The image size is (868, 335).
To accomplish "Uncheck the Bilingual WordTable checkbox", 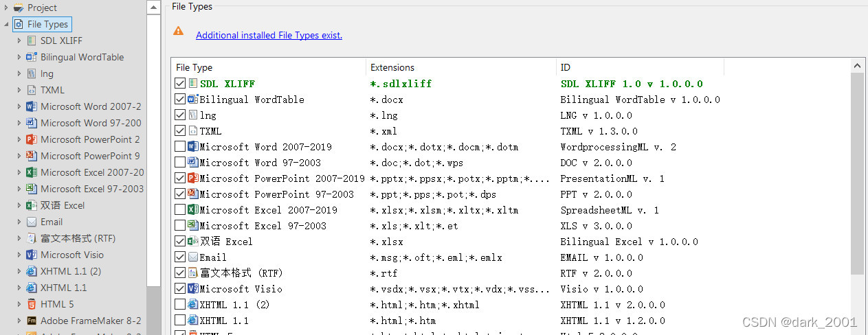I will pos(180,100).
